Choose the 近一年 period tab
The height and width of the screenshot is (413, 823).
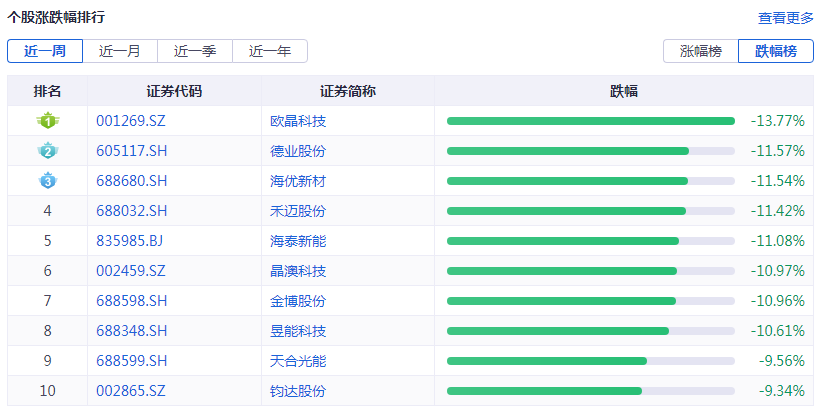pyautogui.click(x=270, y=51)
